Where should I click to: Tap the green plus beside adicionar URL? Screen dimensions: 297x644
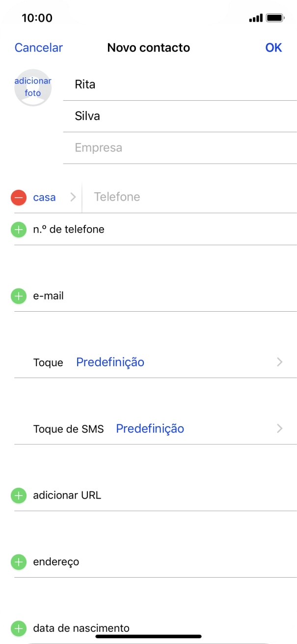point(18,495)
